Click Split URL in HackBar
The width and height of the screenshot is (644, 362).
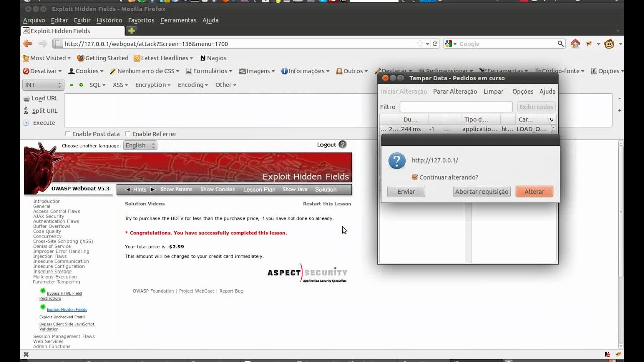(x=41, y=111)
